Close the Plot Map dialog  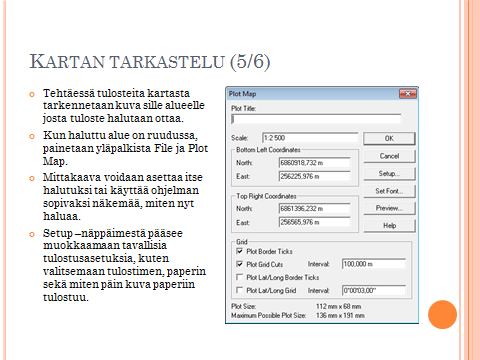click(407, 94)
